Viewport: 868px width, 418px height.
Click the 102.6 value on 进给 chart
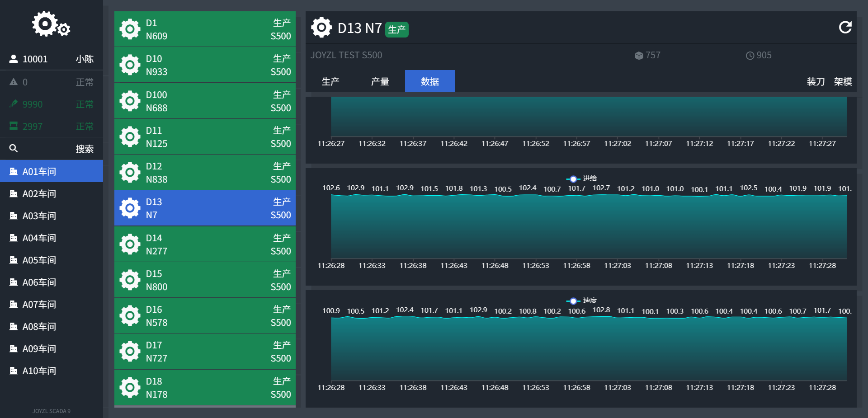[331, 188]
